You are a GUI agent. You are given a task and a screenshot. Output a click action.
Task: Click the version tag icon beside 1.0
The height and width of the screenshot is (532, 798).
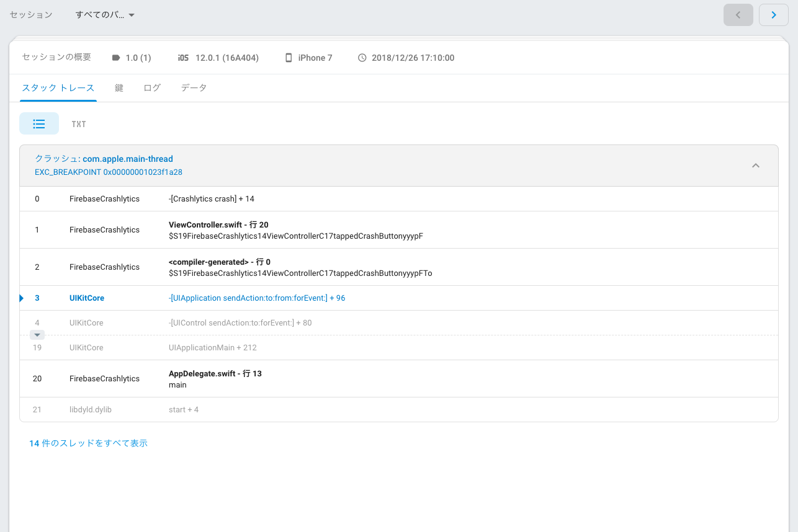pos(115,57)
